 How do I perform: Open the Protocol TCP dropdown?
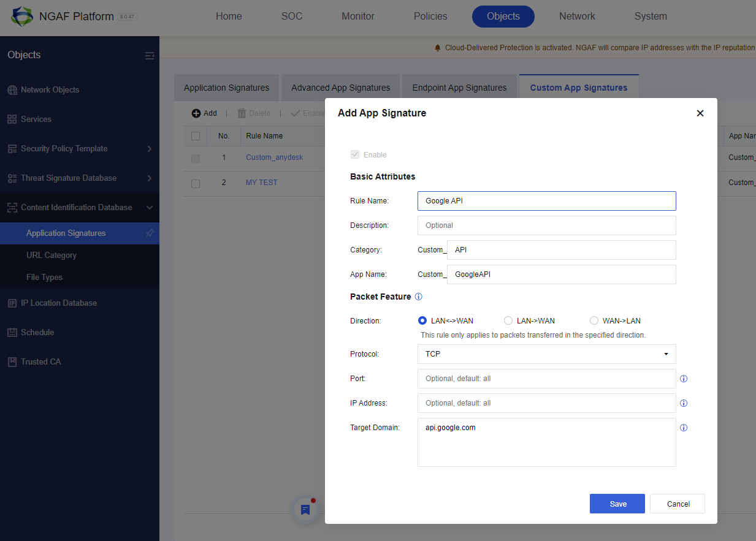click(x=547, y=354)
